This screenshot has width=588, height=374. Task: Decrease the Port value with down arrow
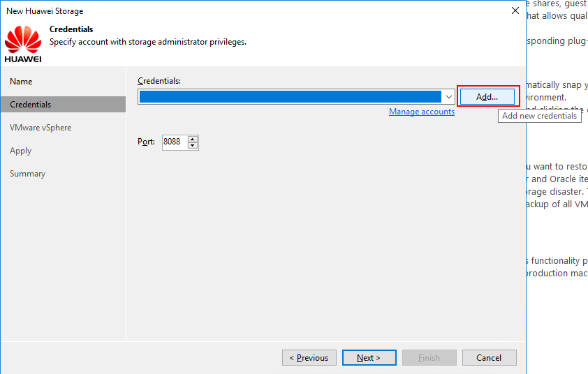point(193,146)
